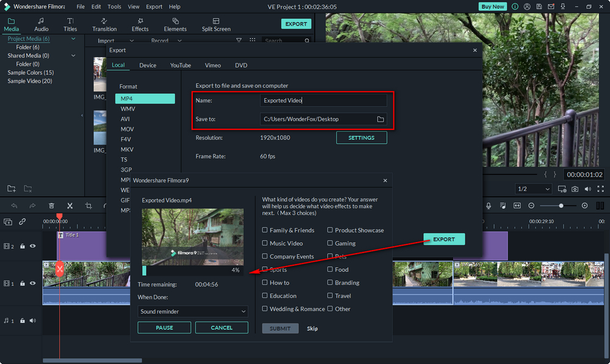610x364 pixels.
Task: Click the undo arrow in timeline toolbar
Action: (15, 205)
